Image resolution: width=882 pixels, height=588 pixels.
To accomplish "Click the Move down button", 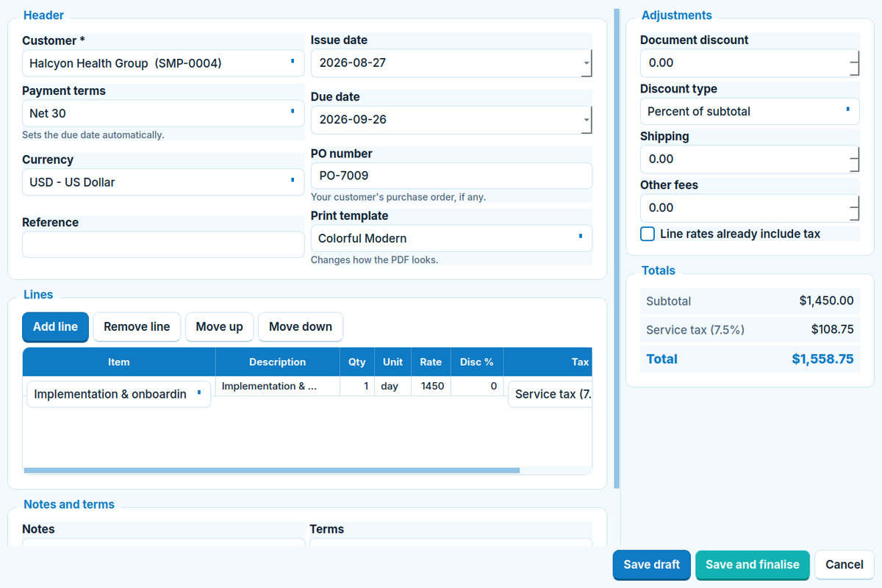I will [x=301, y=327].
